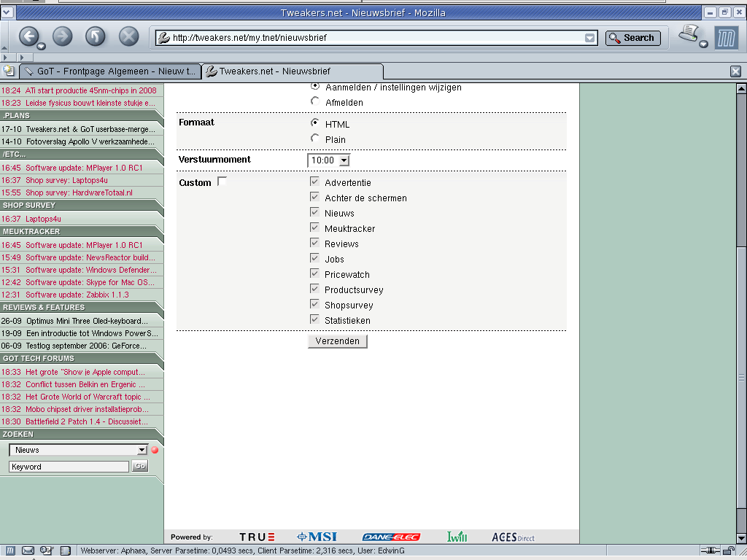This screenshot has height=560, width=747.
Task: Click the Dane-Elec sponsor logo
Action: pos(391,537)
